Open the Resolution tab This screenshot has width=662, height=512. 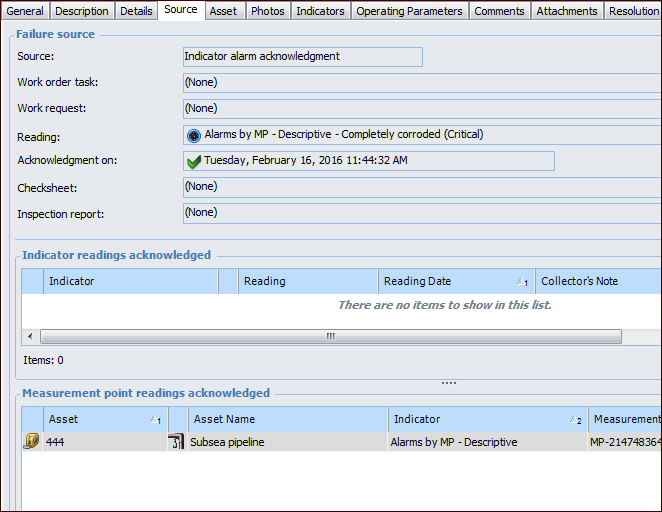(632, 11)
